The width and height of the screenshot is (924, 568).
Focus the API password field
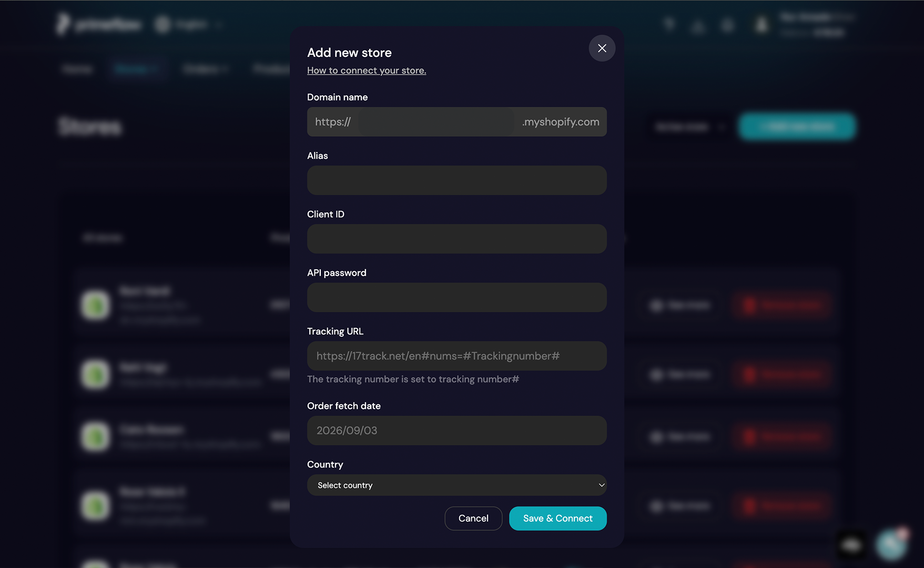(x=457, y=298)
